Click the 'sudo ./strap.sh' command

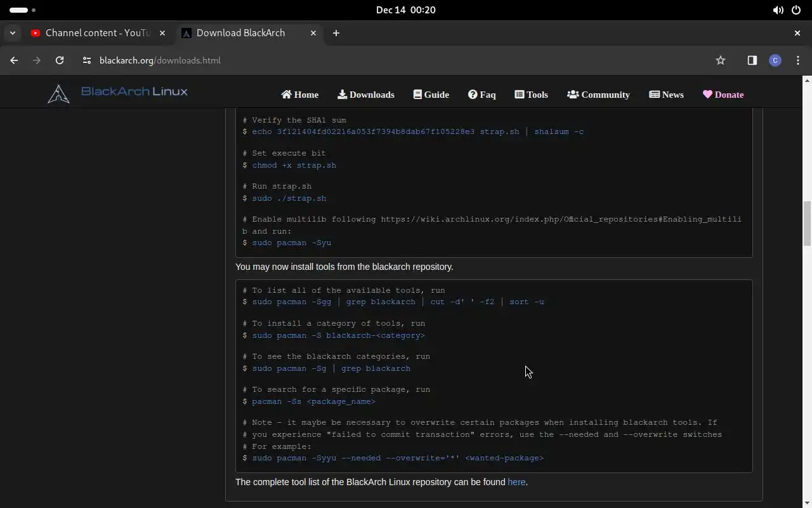click(289, 198)
